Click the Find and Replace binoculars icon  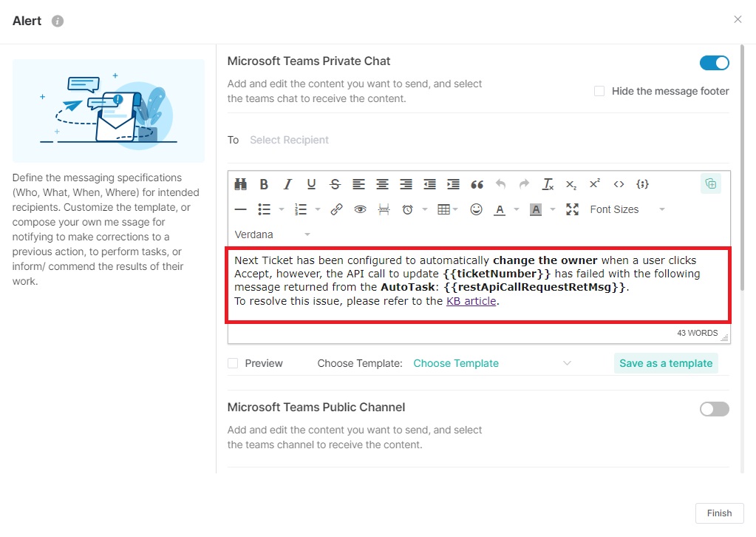tap(240, 184)
